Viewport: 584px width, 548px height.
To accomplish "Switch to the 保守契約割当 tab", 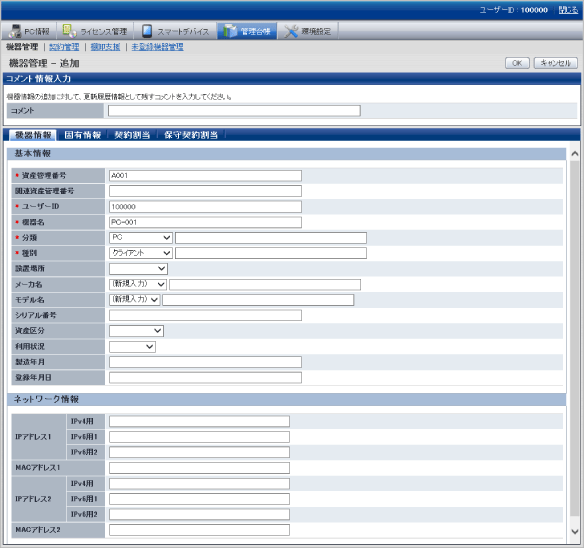I will [191, 135].
